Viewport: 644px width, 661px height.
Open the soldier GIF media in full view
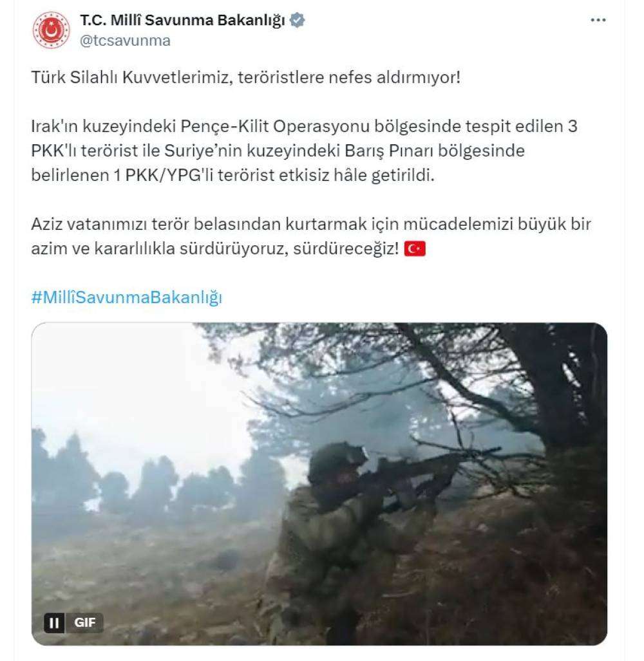click(x=319, y=483)
